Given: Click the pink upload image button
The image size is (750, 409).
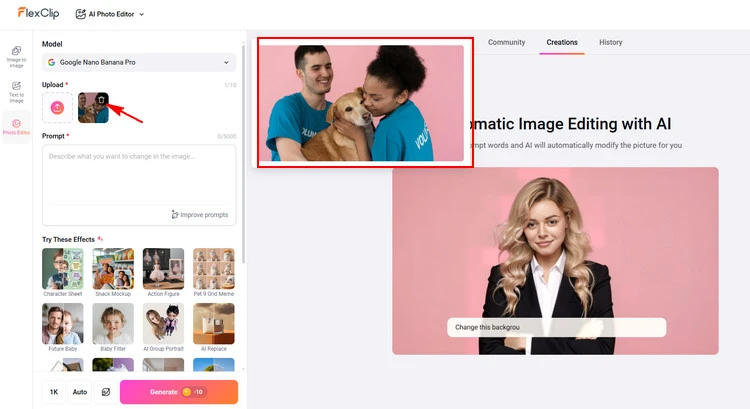Looking at the screenshot, I should pos(57,108).
